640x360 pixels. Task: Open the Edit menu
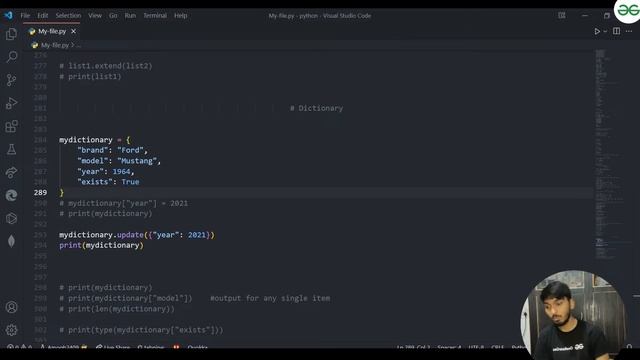(42, 16)
